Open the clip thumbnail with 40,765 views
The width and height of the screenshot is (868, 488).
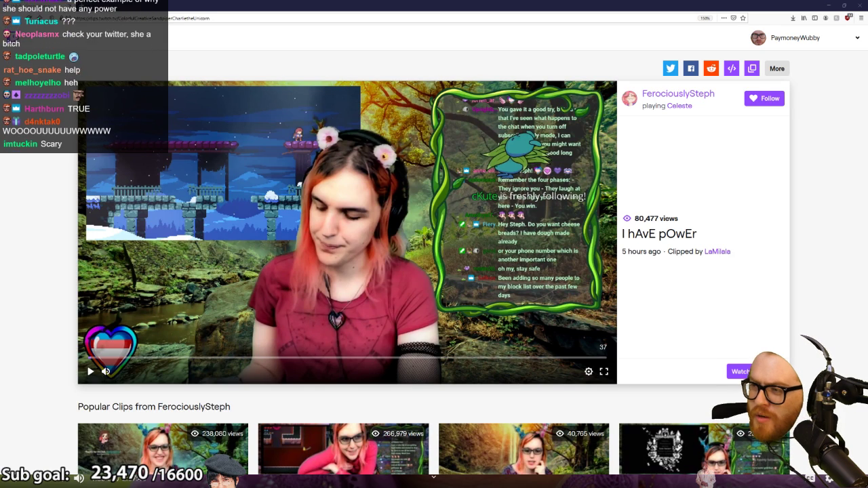tap(524, 449)
